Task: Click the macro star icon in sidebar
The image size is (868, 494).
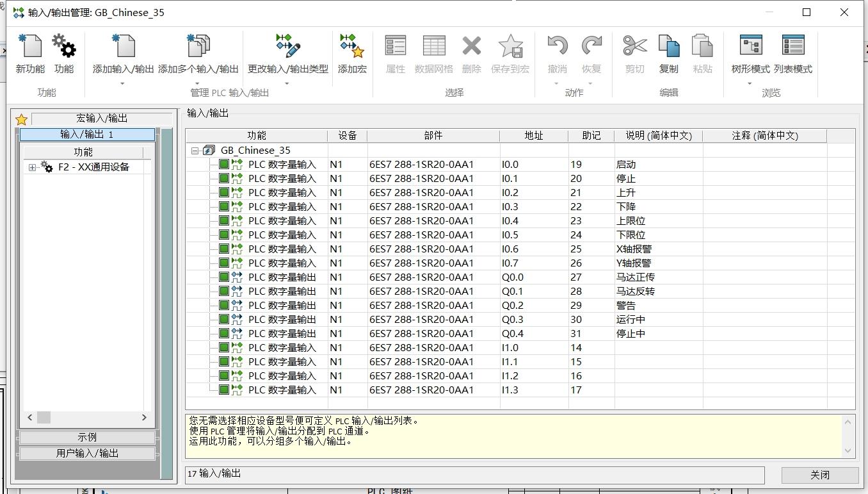Action: 21,119
